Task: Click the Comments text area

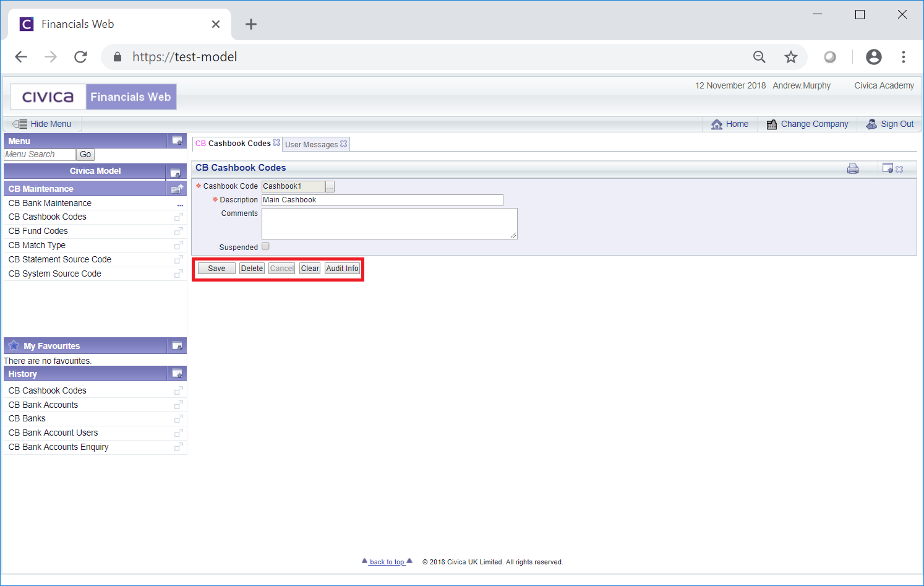Action: pos(390,223)
